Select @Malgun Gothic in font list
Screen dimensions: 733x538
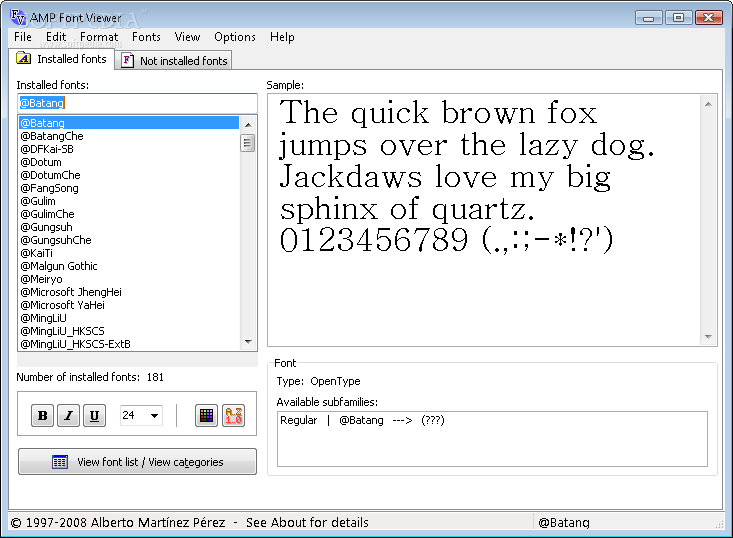(129, 266)
